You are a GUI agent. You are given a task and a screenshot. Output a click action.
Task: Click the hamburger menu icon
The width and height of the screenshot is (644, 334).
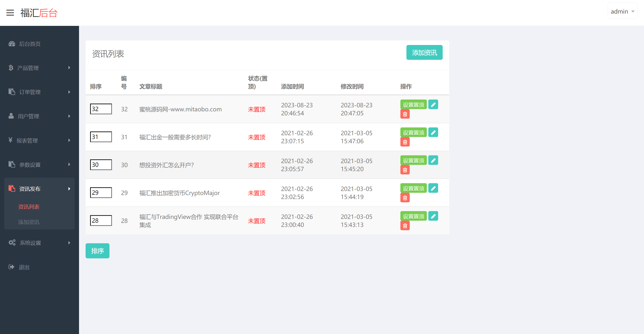(10, 13)
